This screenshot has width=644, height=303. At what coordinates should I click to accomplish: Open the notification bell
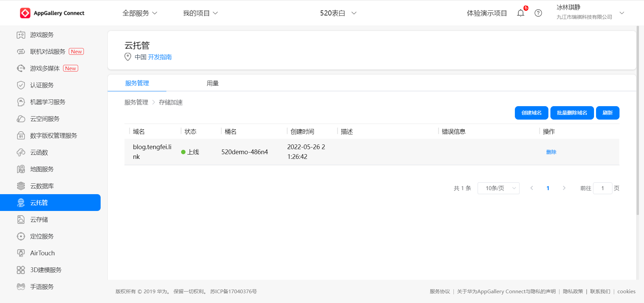pos(521,13)
